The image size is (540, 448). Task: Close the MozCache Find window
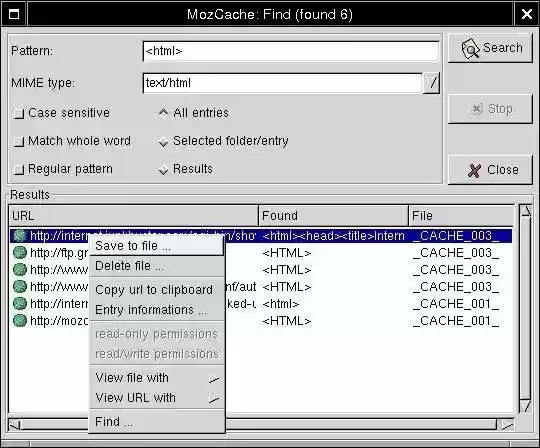tap(527, 14)
